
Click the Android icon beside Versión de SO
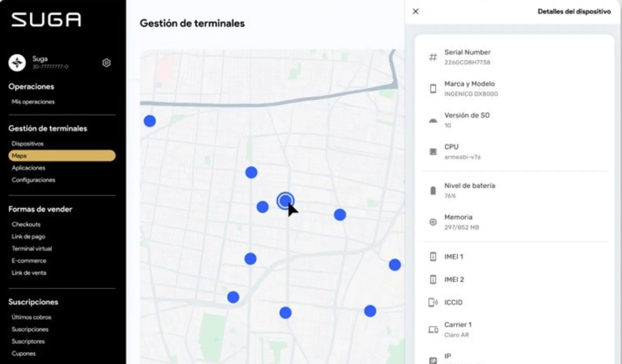[433, 121]
